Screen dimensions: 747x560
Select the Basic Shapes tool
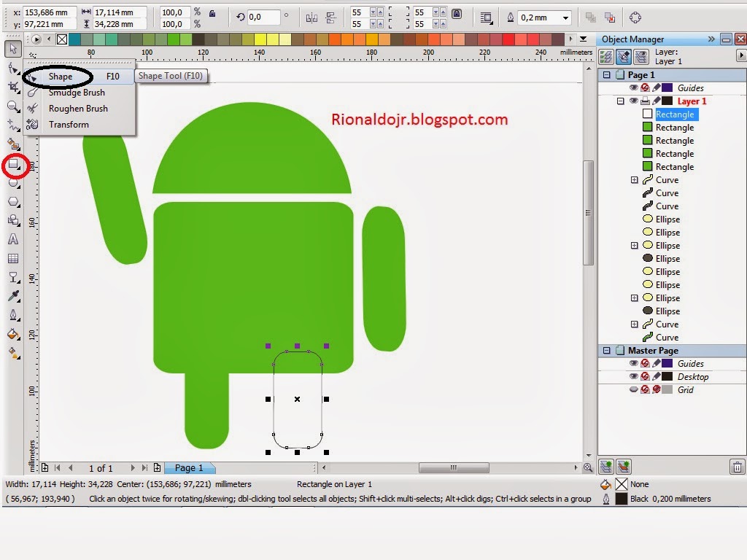tap(13, 220)
